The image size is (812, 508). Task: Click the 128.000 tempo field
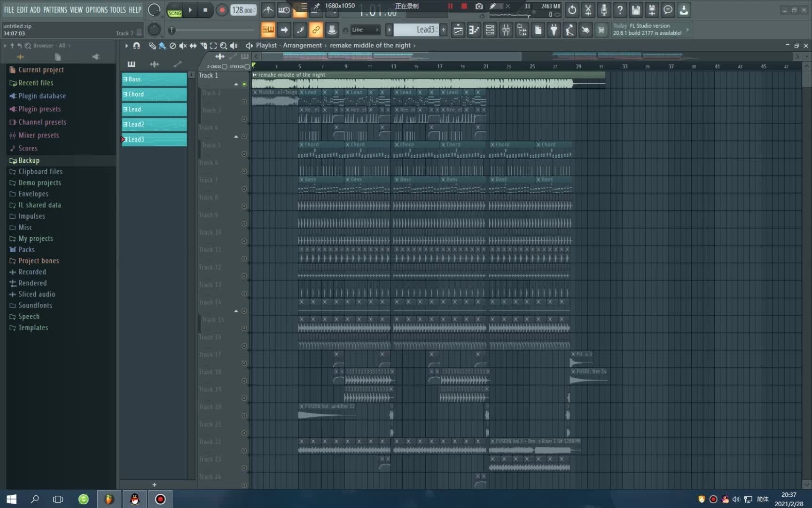[243, 10]
